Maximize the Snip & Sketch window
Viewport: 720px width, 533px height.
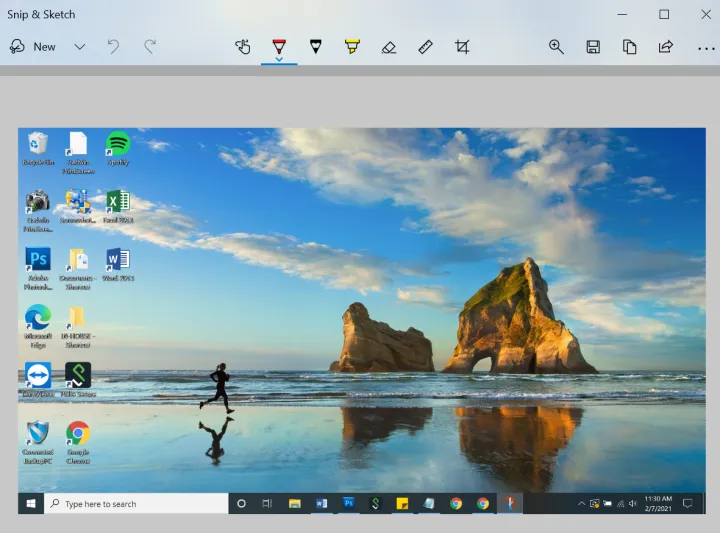664,14
